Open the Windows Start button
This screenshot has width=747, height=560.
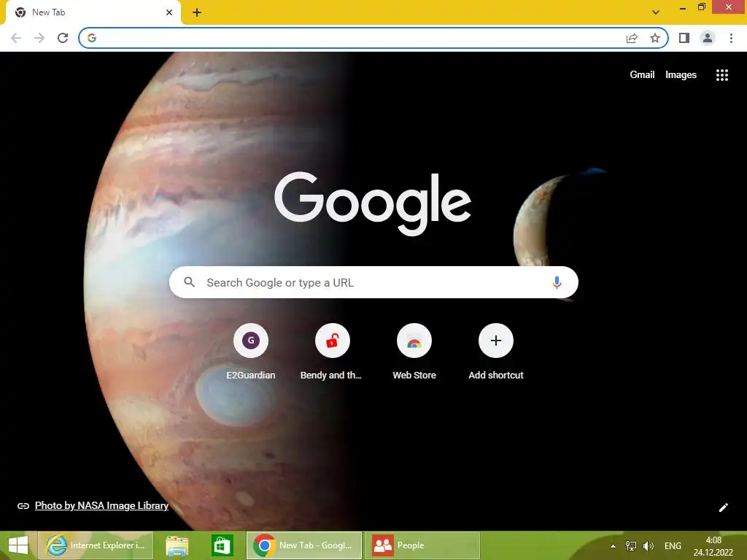click(18, 545)
